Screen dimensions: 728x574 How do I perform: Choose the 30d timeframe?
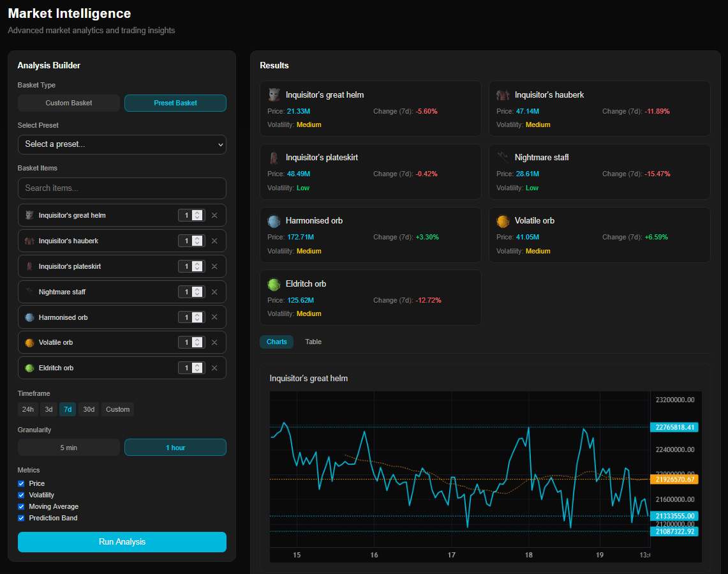[89, 409]
